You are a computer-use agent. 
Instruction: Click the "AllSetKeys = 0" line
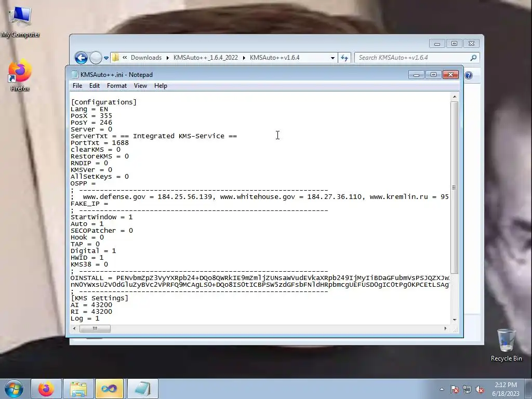click(100, 177)
